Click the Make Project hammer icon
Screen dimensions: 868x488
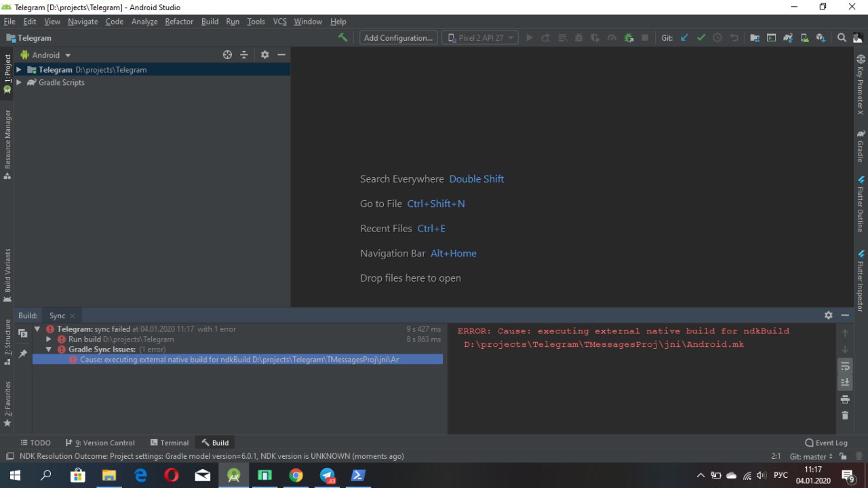point(343,38)
